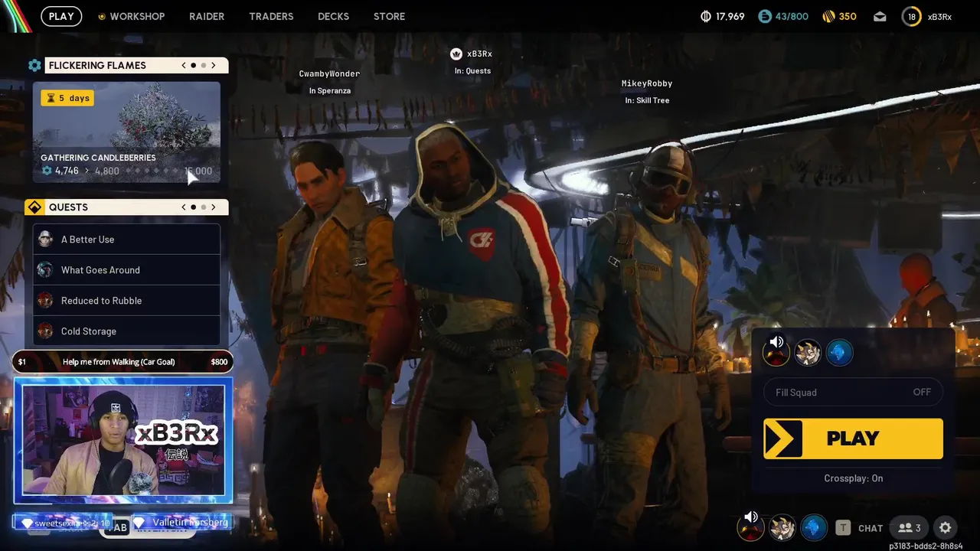Image resolution: width=980 pixels, height=551 pixels.
Task: Click bottom bar speaker avatar icon
Action: (x=750, y=527)
